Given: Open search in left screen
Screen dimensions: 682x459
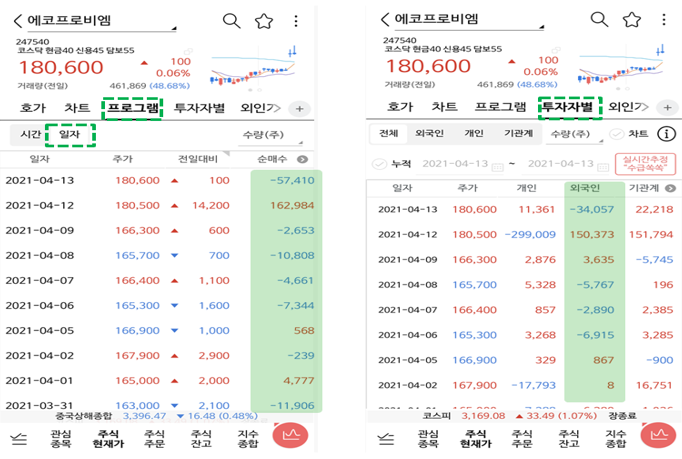Looking at the screenshot, I should (x=231, y=20).
